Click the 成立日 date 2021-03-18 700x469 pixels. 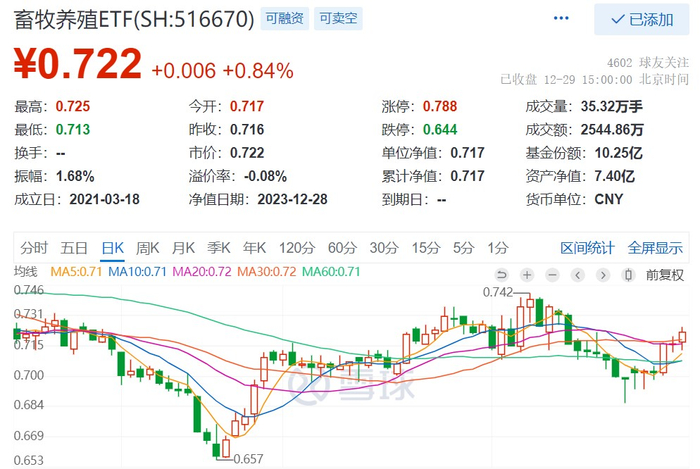(x=104, y=199)
